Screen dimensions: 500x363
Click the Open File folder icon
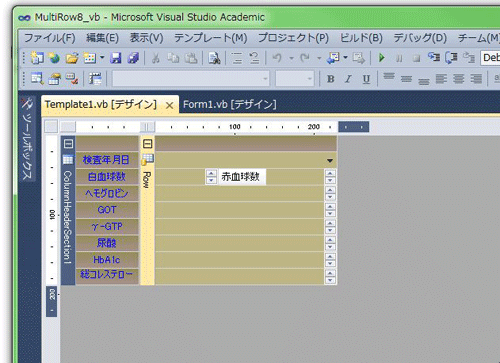click(71, 58)
